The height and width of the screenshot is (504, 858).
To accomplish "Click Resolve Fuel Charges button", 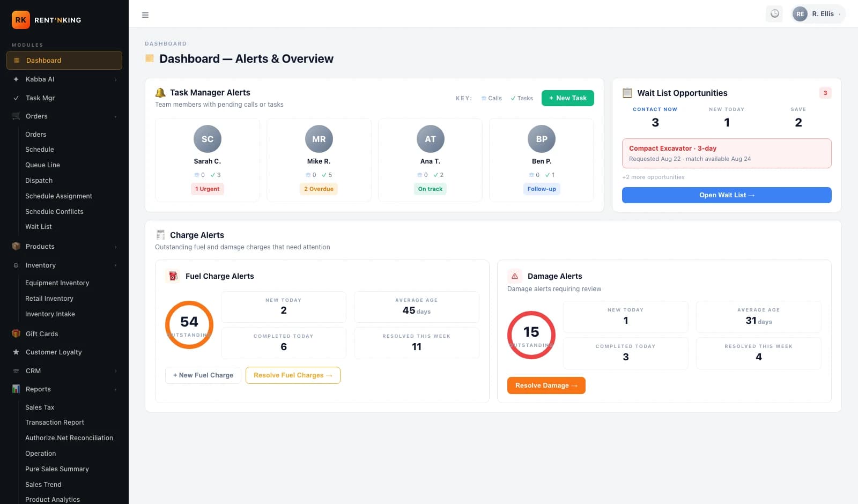I will point(293,375).
